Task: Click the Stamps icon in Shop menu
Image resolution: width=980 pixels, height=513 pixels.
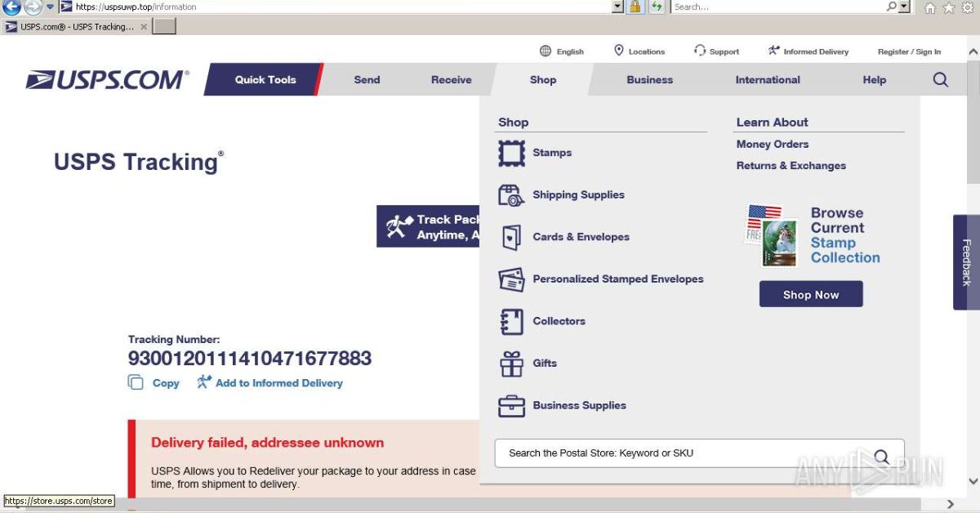Action: [x=511, y=153]
